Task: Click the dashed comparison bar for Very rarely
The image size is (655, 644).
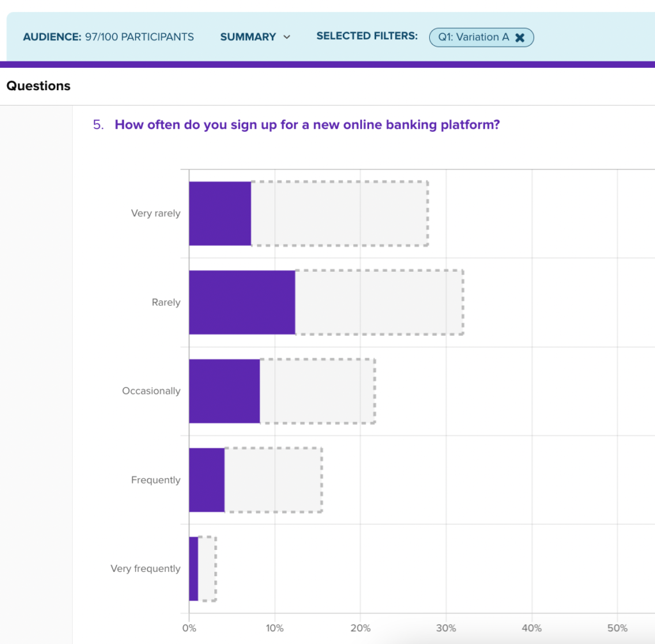Action: click(340, 214)
